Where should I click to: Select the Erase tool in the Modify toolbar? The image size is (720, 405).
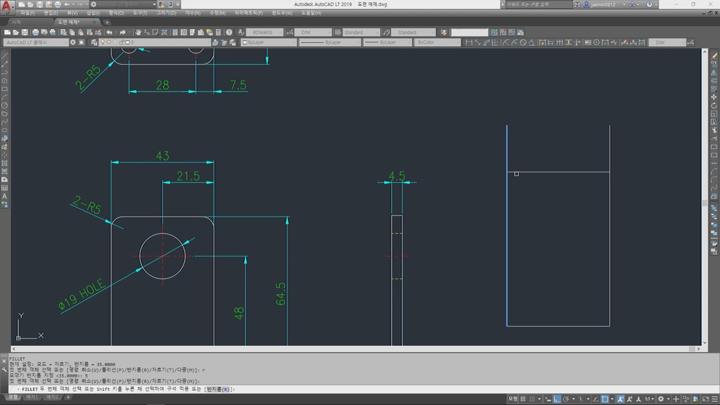coord(714,56)
